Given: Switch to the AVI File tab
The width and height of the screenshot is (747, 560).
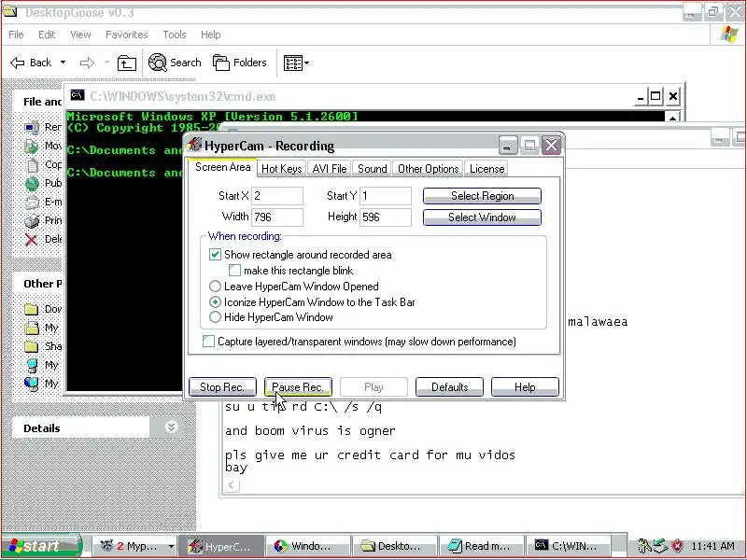Looking at the screenshot, I should click(330, 169).
